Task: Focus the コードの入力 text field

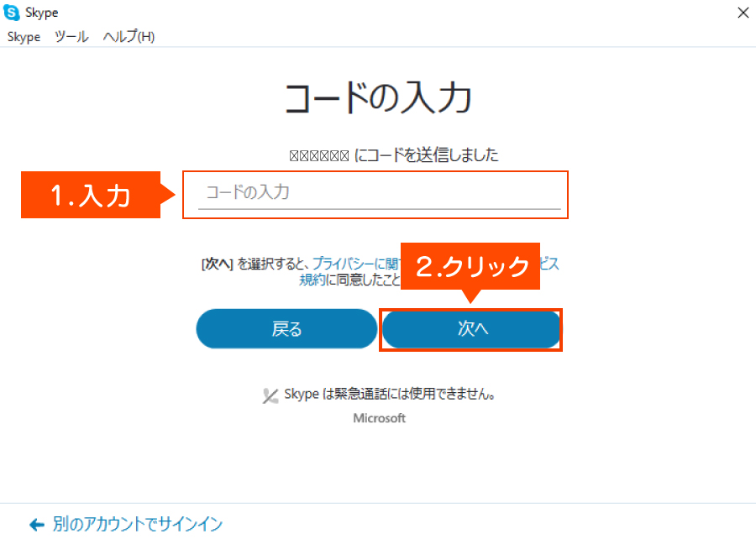Action: click(379, 193)
